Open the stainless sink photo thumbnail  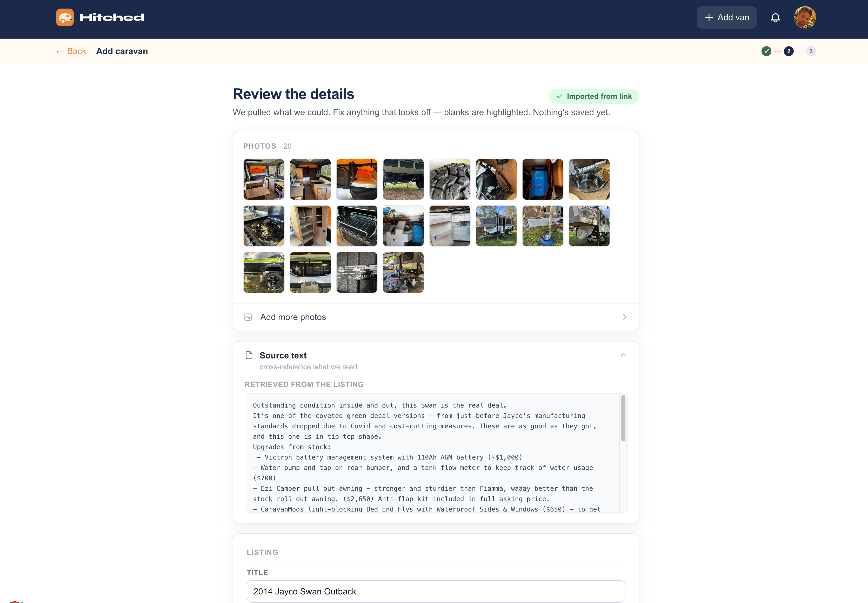tap(589, 179)
